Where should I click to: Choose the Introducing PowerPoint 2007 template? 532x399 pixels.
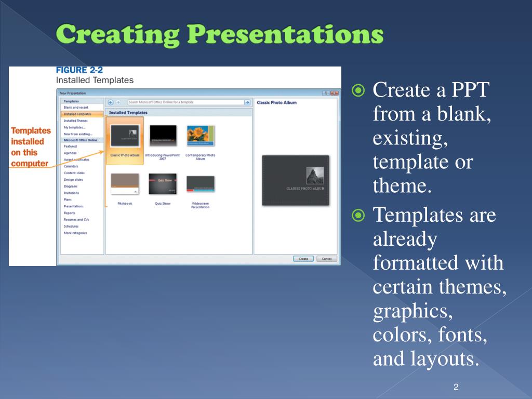click(x=163, y=142)
